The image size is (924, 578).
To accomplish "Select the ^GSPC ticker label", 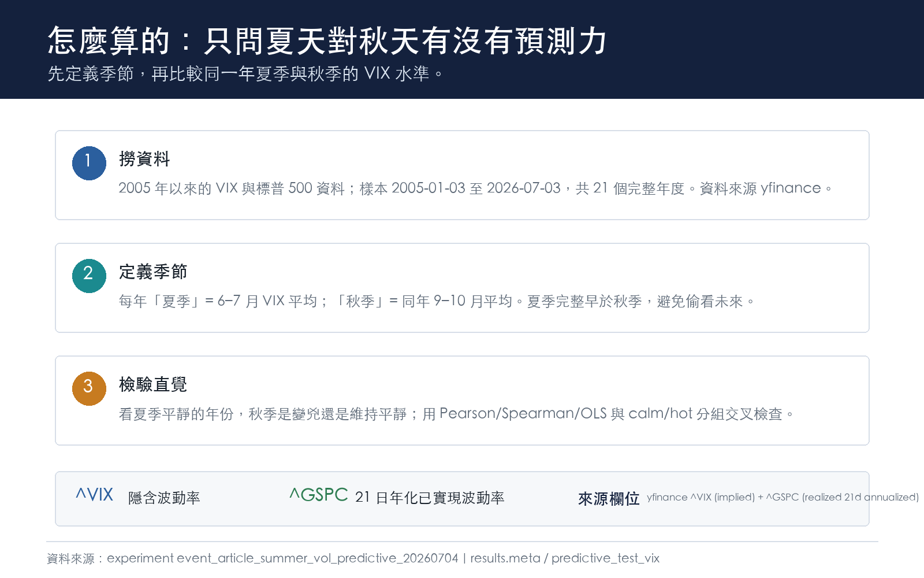I will [x=318, y=495].
